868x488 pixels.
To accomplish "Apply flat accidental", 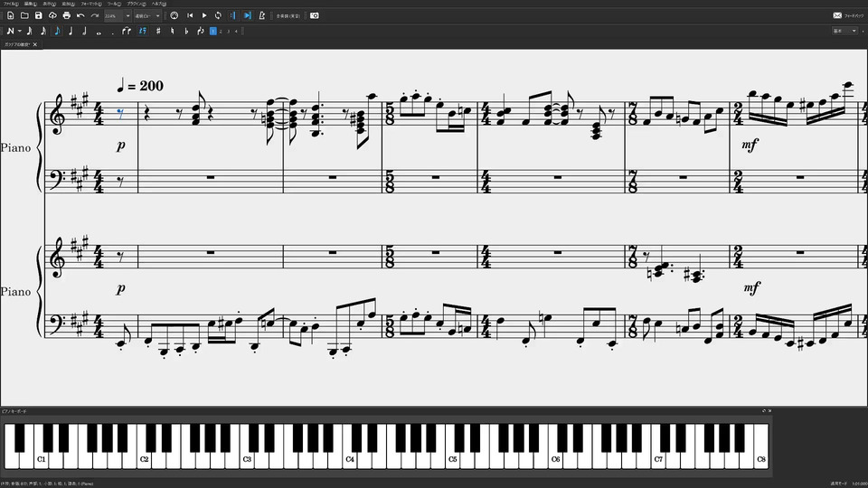I will click(186, 31).
